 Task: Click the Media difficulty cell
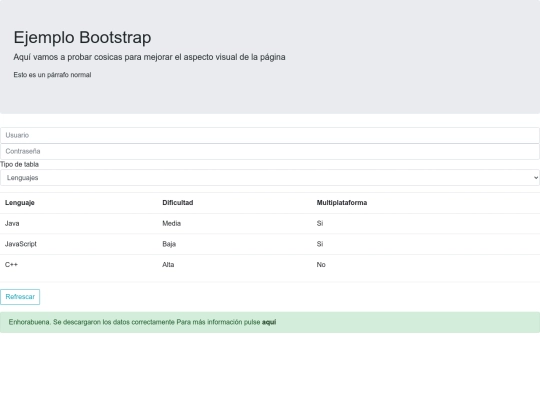click(x=172, y=224)
